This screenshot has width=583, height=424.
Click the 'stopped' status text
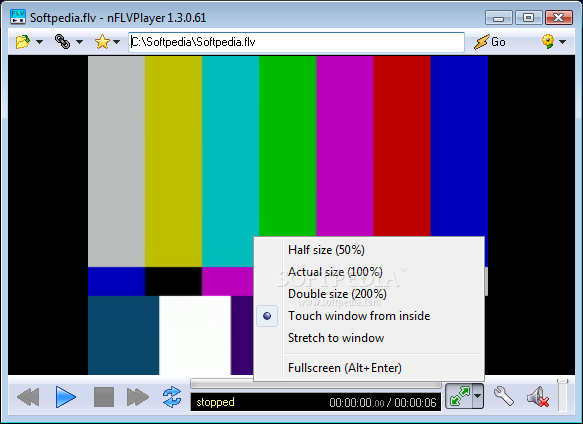click(x=215, y=402)
